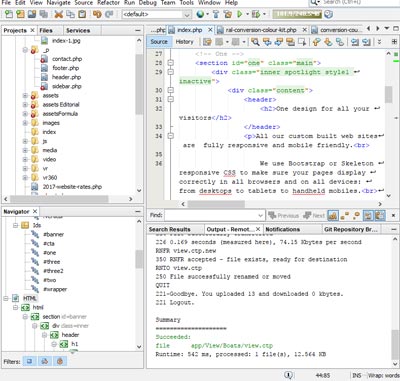Open the document list dropdown arrow of editor tabs
The width and height of the screenshot is (400, 381).
(x=387, y=29)
